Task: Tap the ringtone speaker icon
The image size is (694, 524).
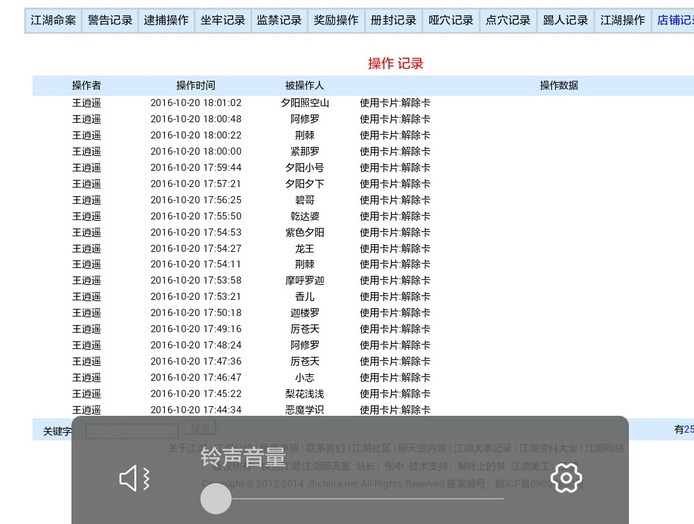Action: (x=135, y=478)
